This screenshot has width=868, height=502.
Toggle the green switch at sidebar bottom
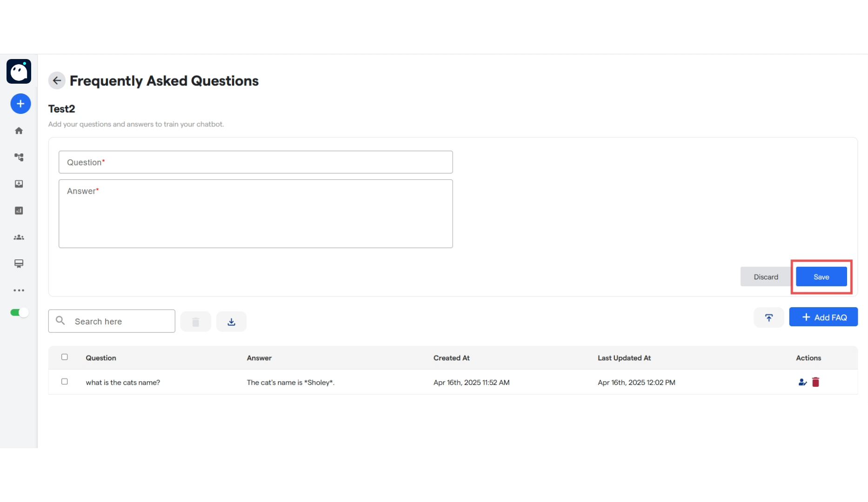point(19,312)
